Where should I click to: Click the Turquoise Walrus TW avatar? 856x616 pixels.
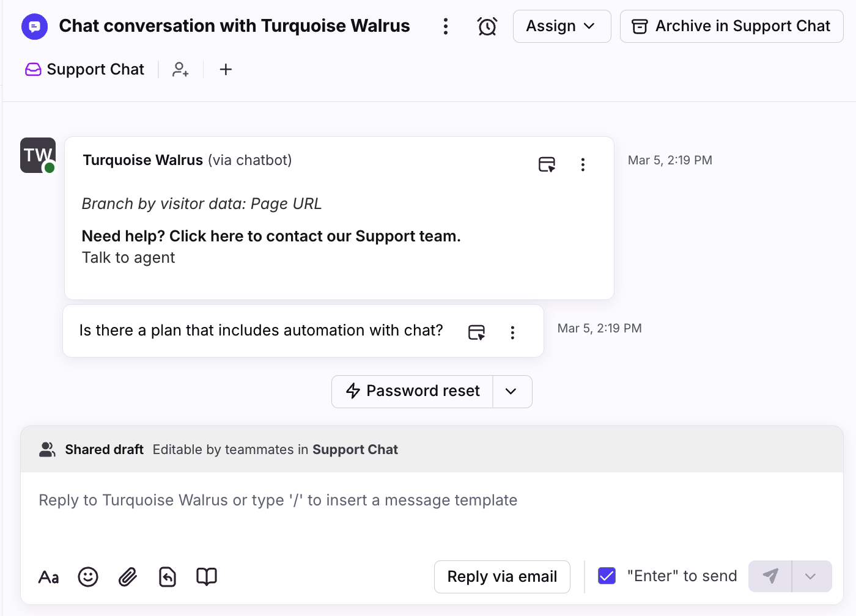[38, 155]
